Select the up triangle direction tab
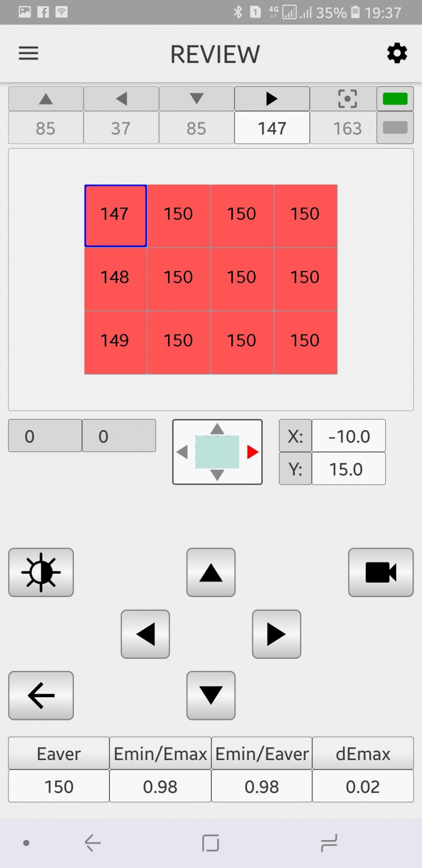Image resolution: width=422 pixels, height=868 pixels. click(46, 99)
